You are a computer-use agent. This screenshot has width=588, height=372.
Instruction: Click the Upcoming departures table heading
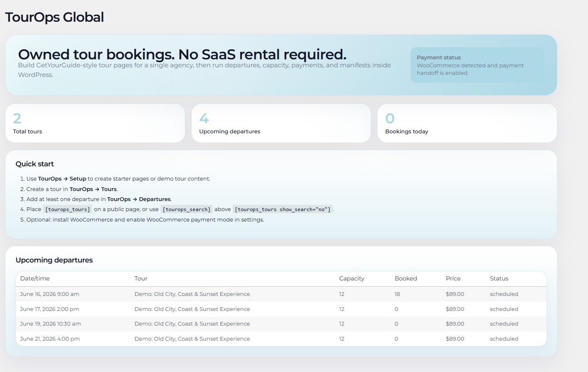[x=54, y=260]
